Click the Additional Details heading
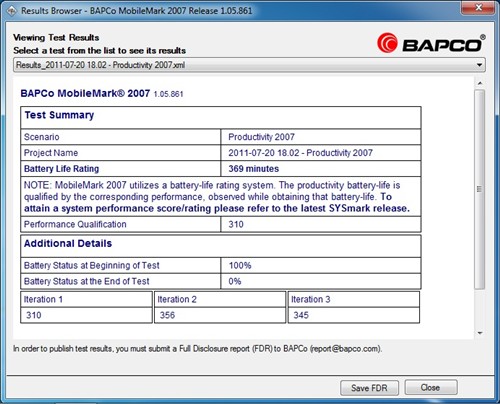This screenshot has width=500, height=404. 68,244
